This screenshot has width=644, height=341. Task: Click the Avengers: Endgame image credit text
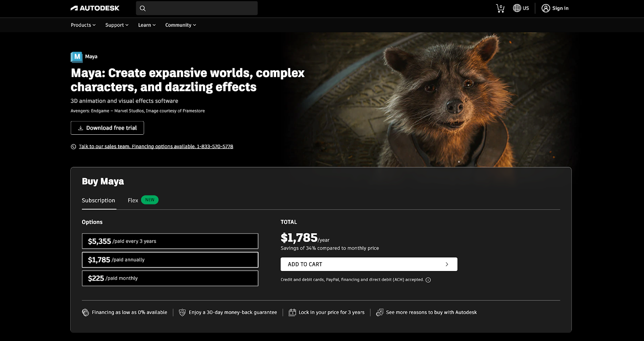click(138, 111)
